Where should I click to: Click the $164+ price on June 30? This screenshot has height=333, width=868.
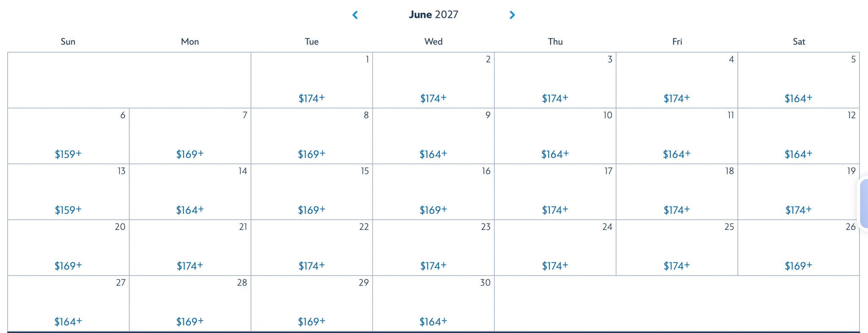point(433,322)
